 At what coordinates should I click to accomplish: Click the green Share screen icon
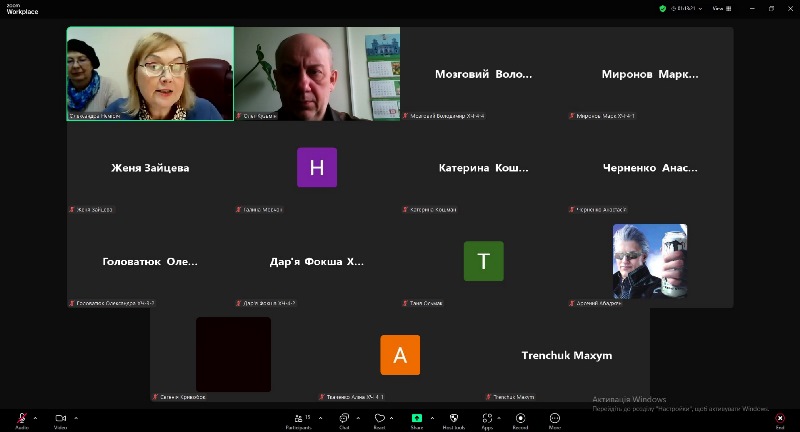pyautogui.click(x=416, y=418)
